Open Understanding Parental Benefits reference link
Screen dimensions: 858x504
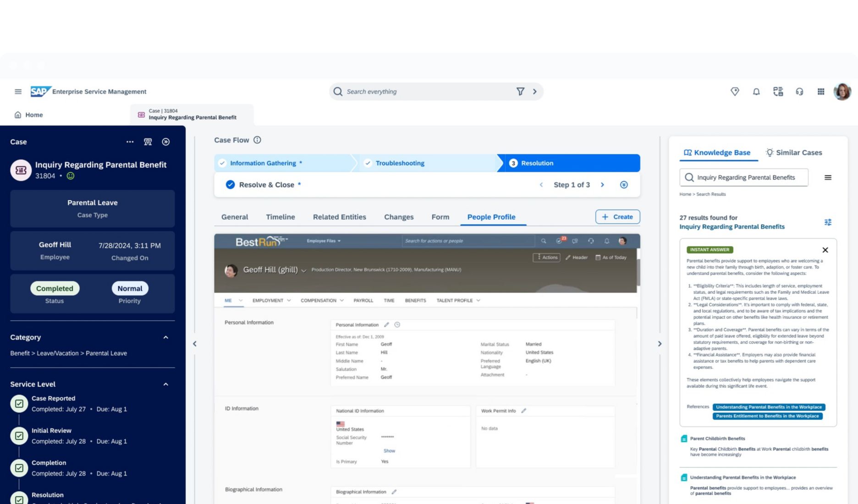(769, 407)
